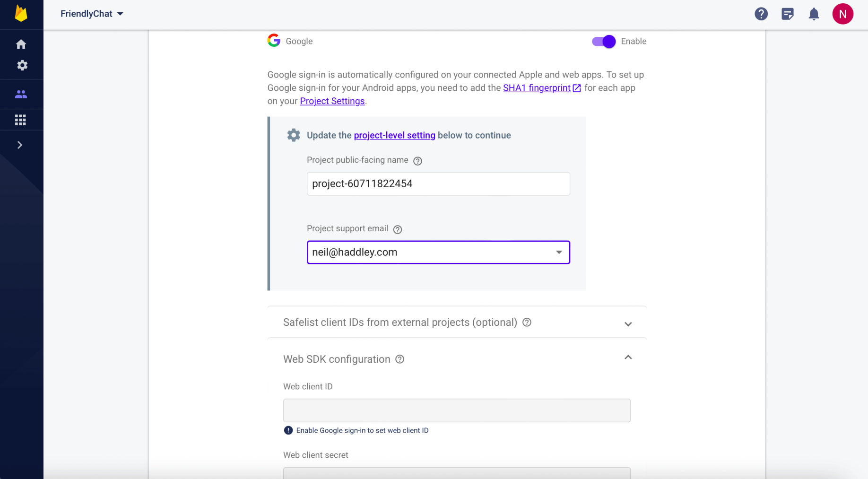Open the docs/feedback note icon
Screen dimensions: 868x479
[787, 14]
